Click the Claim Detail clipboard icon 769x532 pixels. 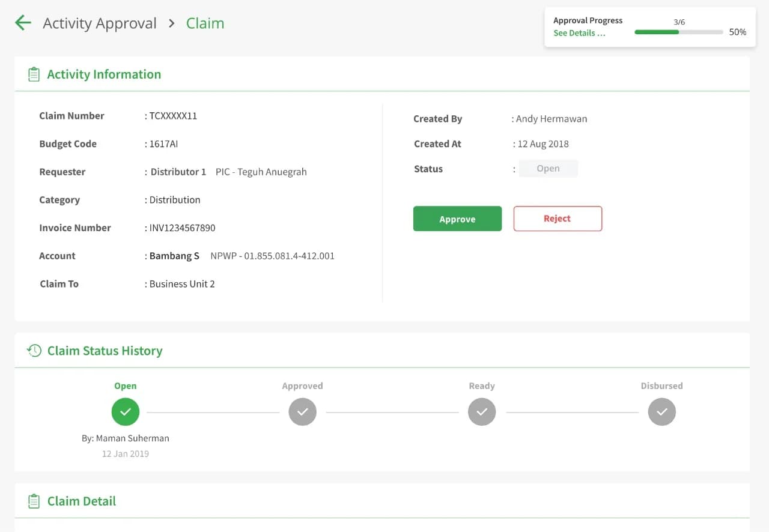click(x=34, y=501)
